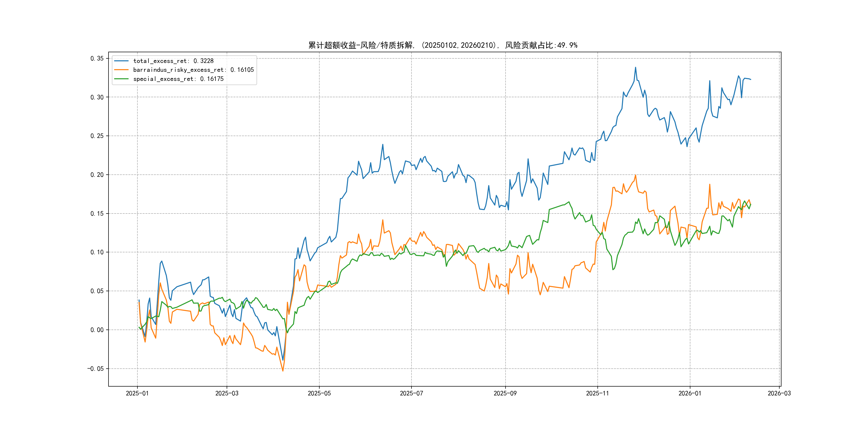Select the special_excess_ret: 0.16175 legend label
Screen dimensions: 868x434
pos(178,79)
